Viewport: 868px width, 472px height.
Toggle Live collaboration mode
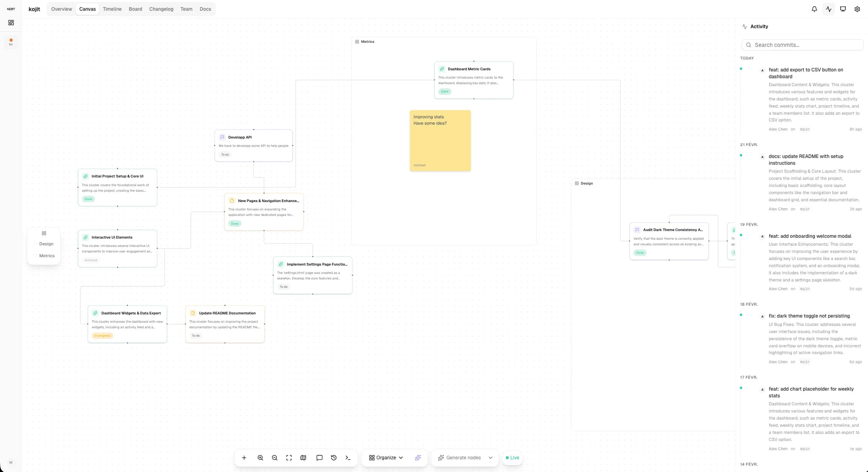512,457
